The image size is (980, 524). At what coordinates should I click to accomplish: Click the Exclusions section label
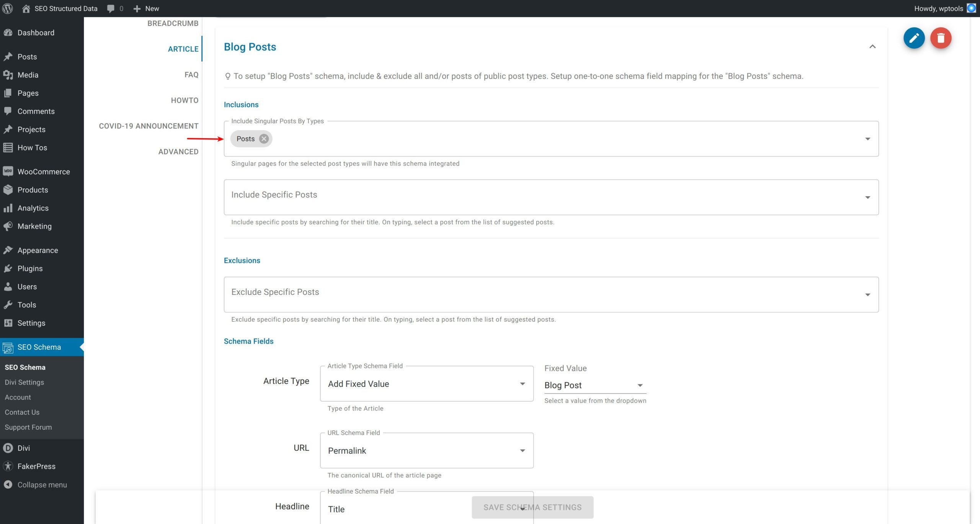pos(242,260)
